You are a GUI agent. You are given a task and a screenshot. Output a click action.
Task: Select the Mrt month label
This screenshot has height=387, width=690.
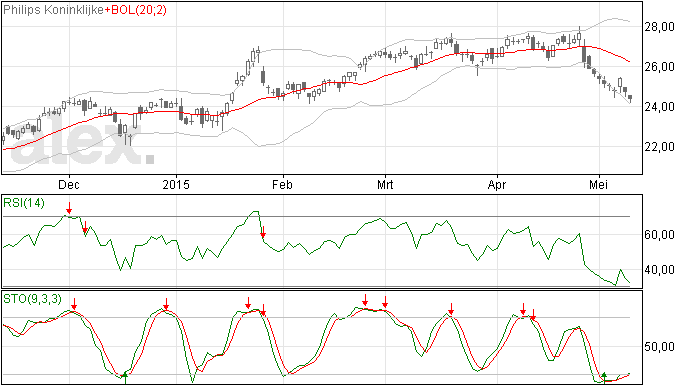[x=385, y=184]
